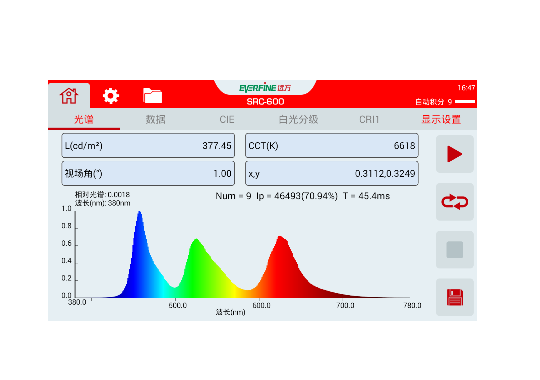Start single measurement with play button
The width and height of the screenshot is (540, 380).
tap(455, 154)
